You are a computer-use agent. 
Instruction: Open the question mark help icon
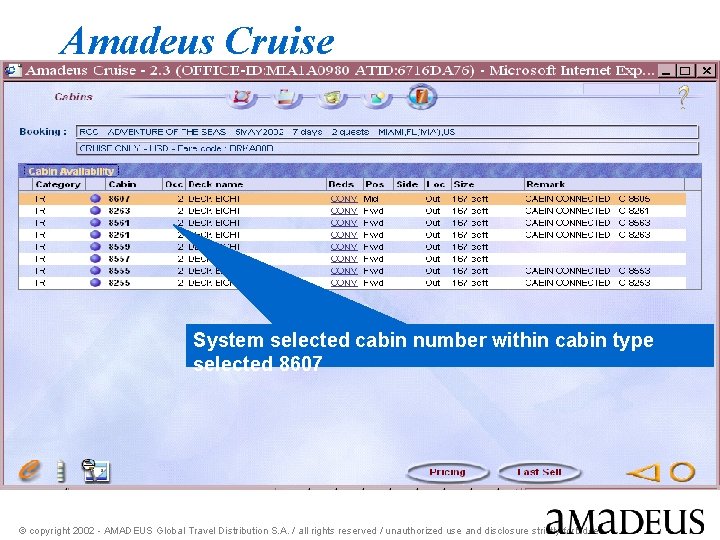coord(683,97)
